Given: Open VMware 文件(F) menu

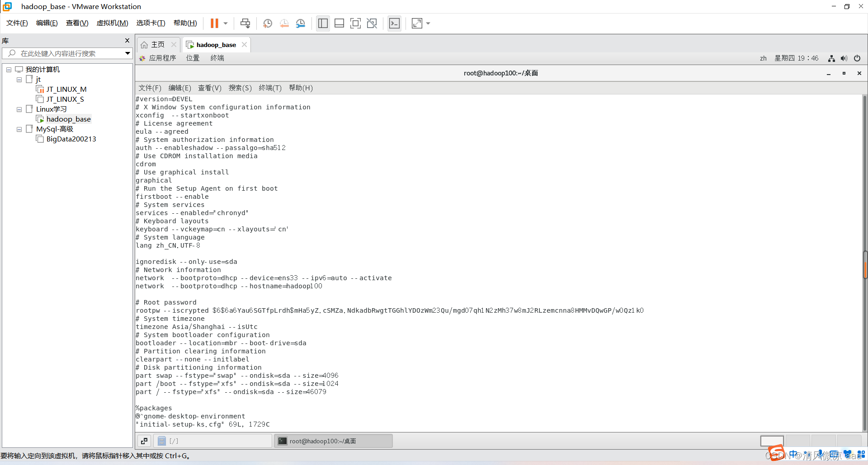Looking at the screenshot, I should point(17,23).
